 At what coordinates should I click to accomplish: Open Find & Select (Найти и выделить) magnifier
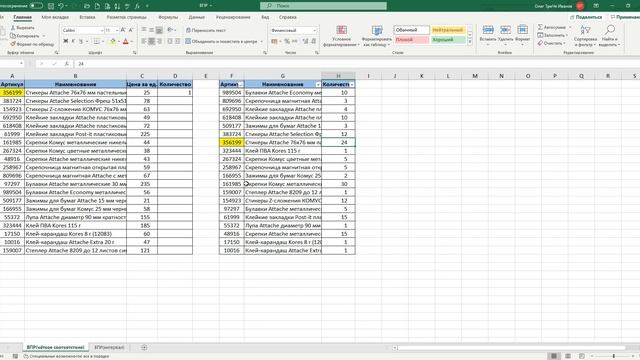point(610,36)
